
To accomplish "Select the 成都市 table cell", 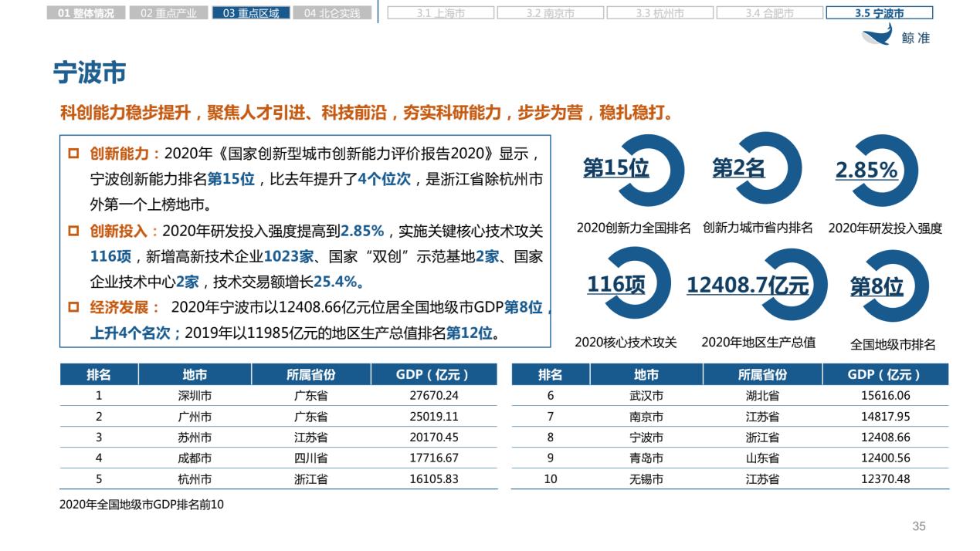I will pos(195,458).
